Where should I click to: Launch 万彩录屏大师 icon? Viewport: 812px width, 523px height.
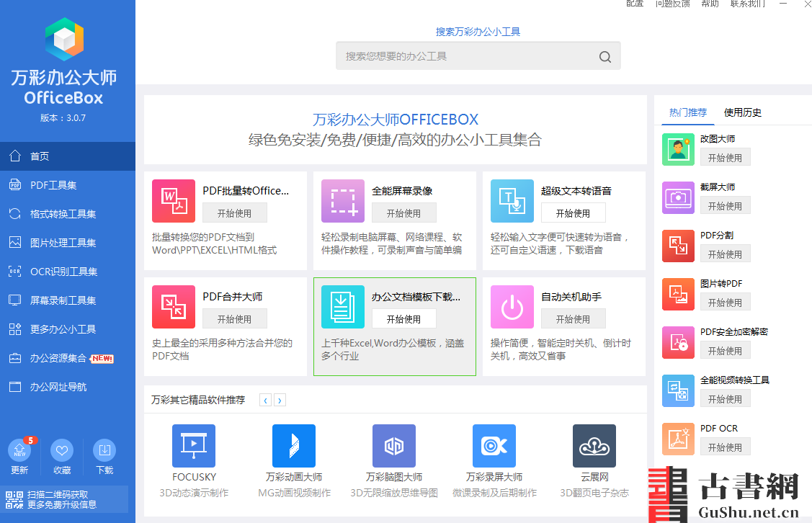point(494,446)
